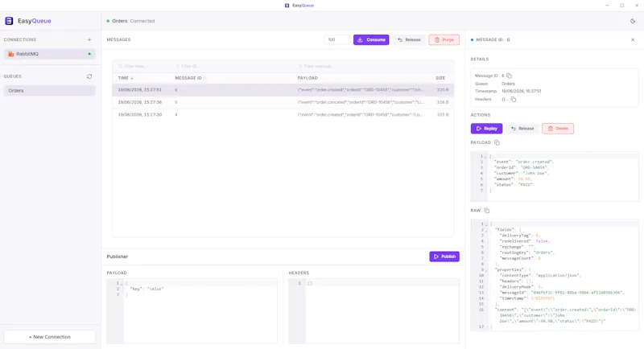Sort messages by the TIME column
Image resolution: width=644 pixels, height=349 pixels.
pyautogui.click(x=126, y=78)
